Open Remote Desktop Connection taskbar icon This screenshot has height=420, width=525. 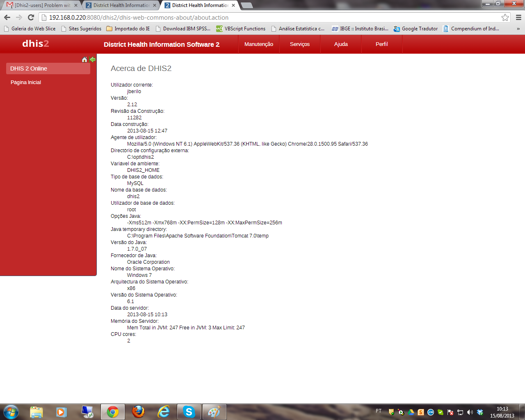coord(87,412)
